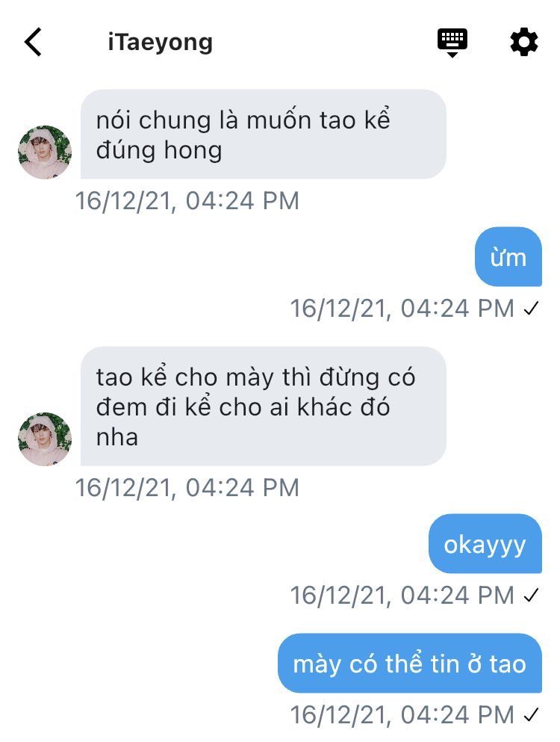Select the blue "okayyy" message bubble
This screenshot has width=560, height=742.
coord(485,544)
